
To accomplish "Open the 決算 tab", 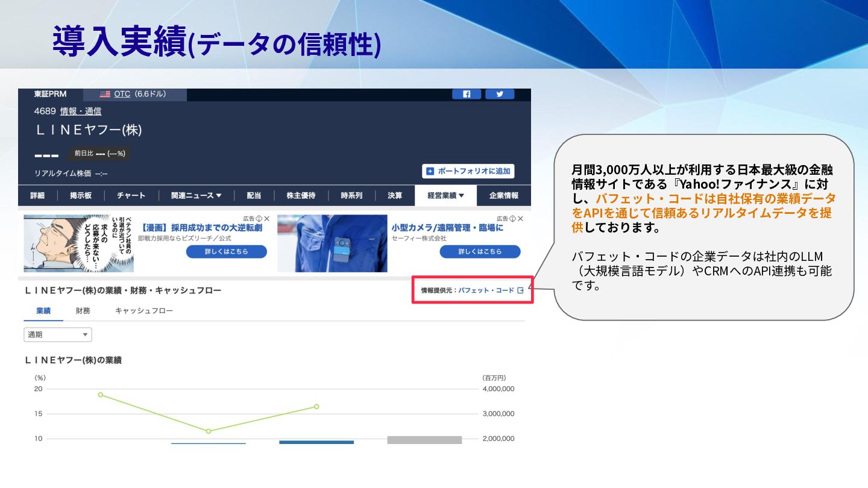I will pyautogui.click(x=395, y=196).
